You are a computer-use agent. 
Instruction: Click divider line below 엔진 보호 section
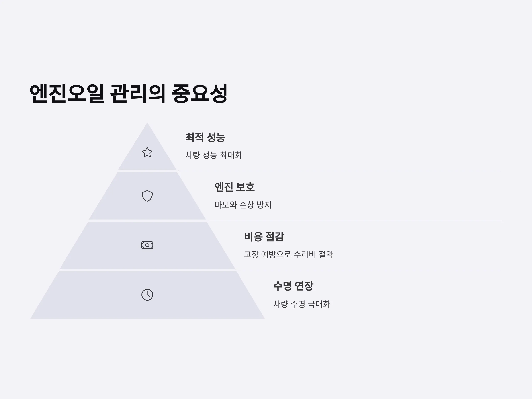(x=355, y=221)
